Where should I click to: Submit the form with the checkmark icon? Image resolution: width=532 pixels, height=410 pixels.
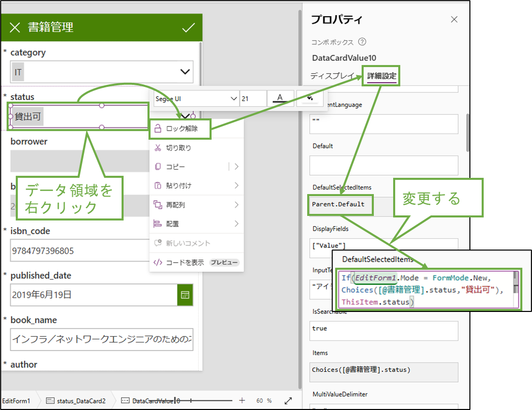coord(188,27)
